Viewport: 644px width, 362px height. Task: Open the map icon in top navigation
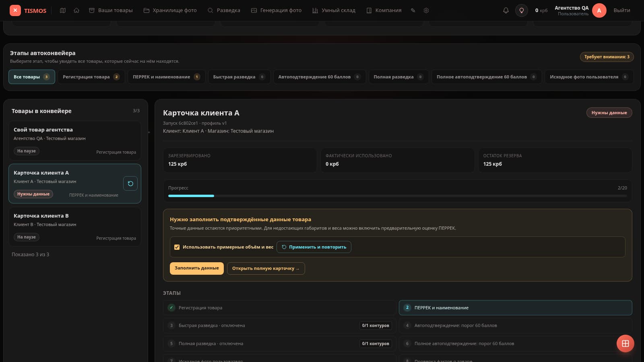point(63,10)
